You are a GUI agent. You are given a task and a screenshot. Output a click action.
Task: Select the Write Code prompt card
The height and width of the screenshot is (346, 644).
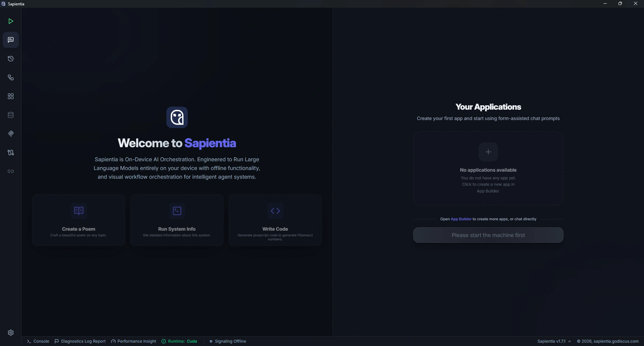click(275, 220)
